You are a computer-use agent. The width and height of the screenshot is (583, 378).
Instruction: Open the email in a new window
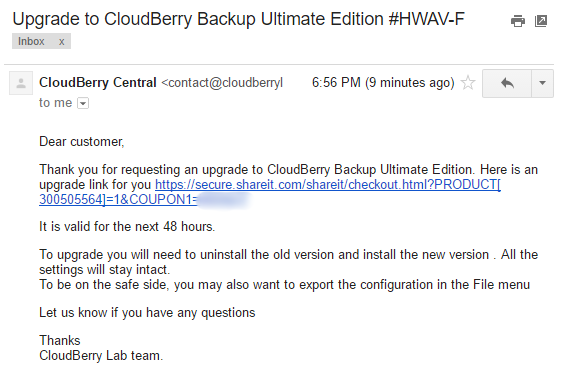point(541,21)
